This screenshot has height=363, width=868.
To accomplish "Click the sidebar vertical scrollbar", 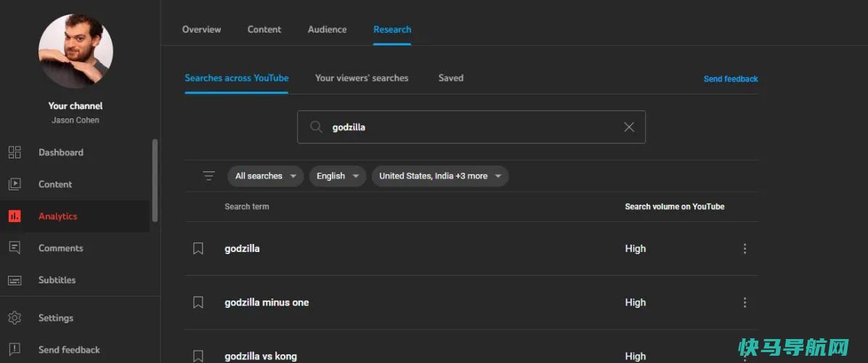I will (x=155, y=180).
